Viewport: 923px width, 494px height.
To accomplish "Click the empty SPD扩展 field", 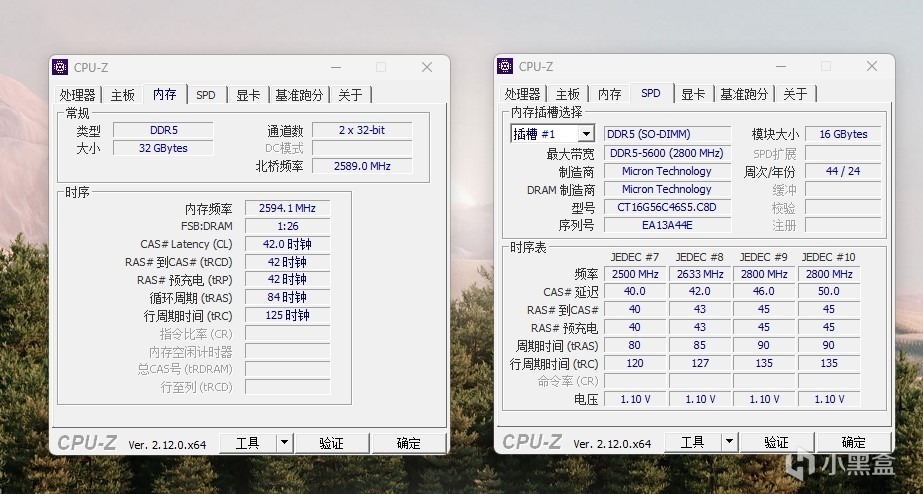I will [x=843, y=154].
